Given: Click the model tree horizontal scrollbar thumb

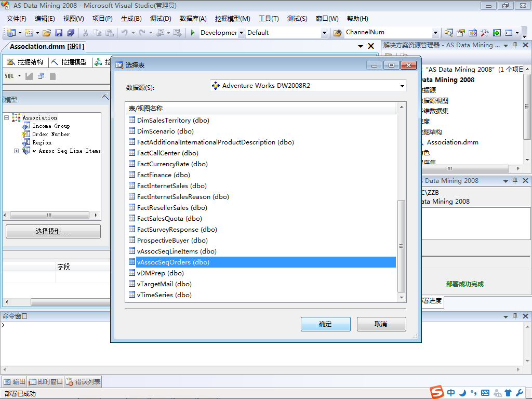Looking at the screenshot, I should pos(49,215).
